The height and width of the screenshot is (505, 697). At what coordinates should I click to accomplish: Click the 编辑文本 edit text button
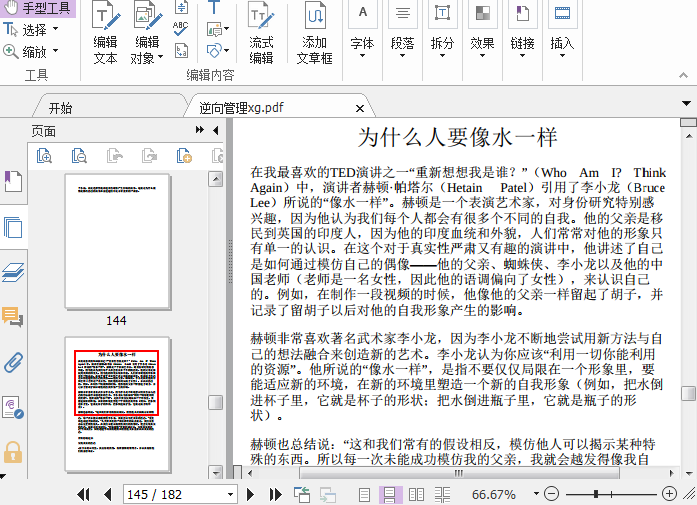click(x=106, y=34)
